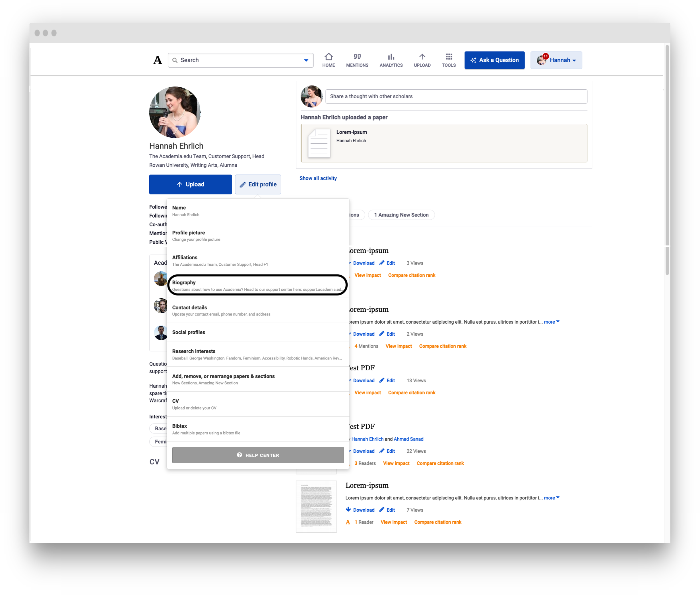Open the Analytics bar chart icon
Viewport: 700px width, 595px height.
point(391,57)
